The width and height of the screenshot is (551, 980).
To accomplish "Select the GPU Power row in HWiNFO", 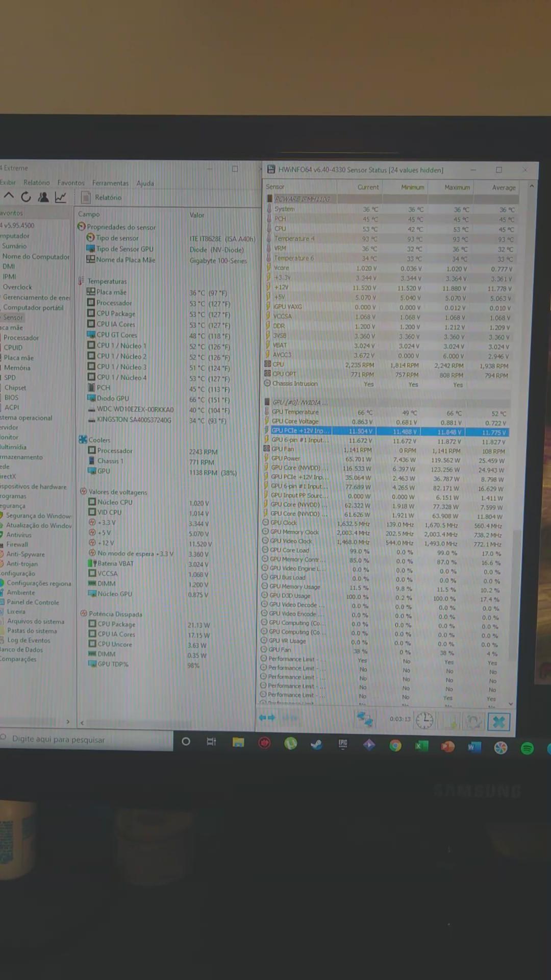I will 386,459.
